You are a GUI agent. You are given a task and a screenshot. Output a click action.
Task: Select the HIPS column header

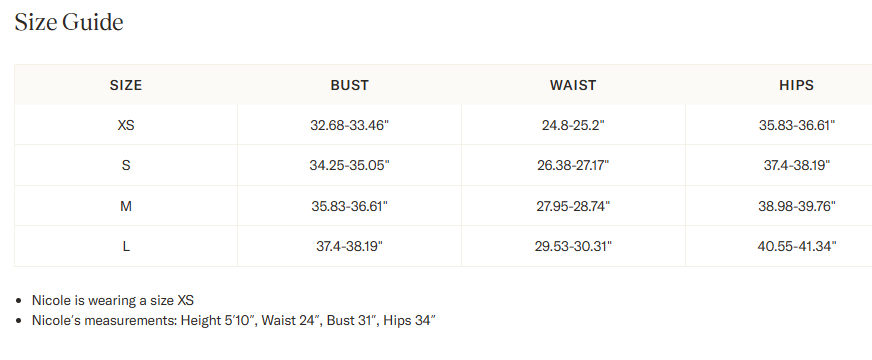(796, 85)
